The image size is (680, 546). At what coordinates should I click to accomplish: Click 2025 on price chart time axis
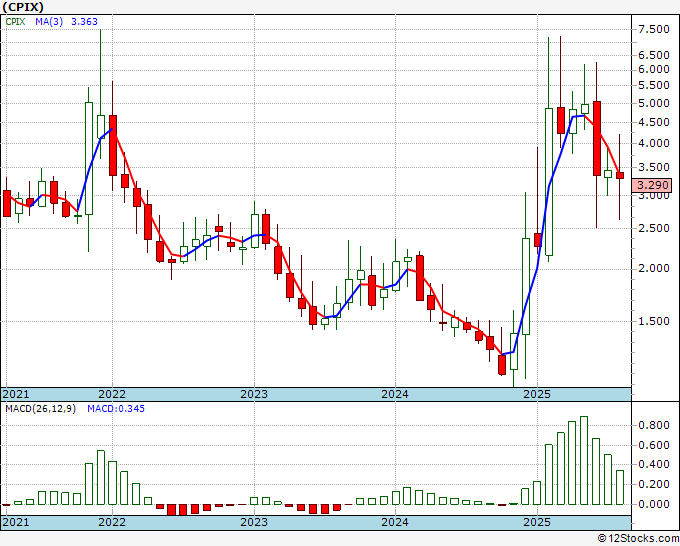point(537,394)
